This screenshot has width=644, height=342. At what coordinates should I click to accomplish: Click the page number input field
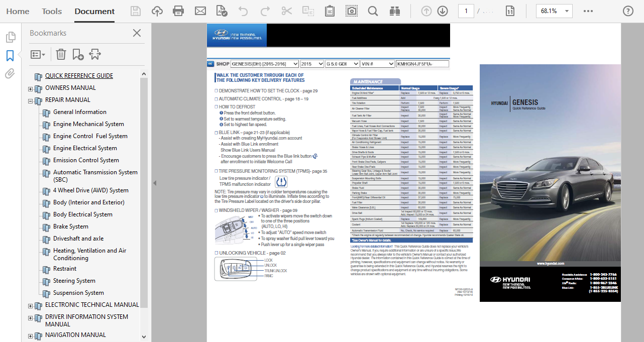pos(466,10)
